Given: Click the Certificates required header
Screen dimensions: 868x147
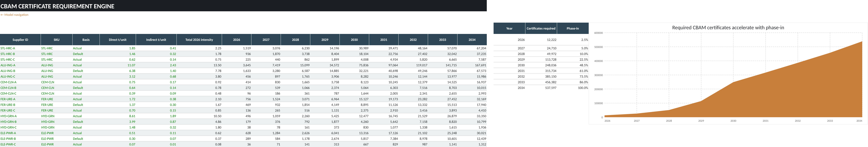Looking at the screenshot, I should click(541, 28).
